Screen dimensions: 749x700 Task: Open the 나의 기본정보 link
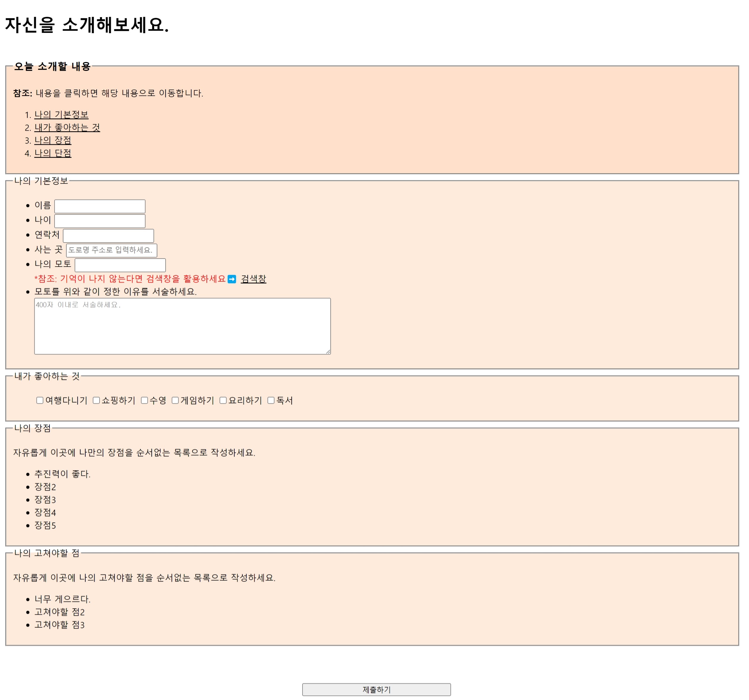[61, 115]
